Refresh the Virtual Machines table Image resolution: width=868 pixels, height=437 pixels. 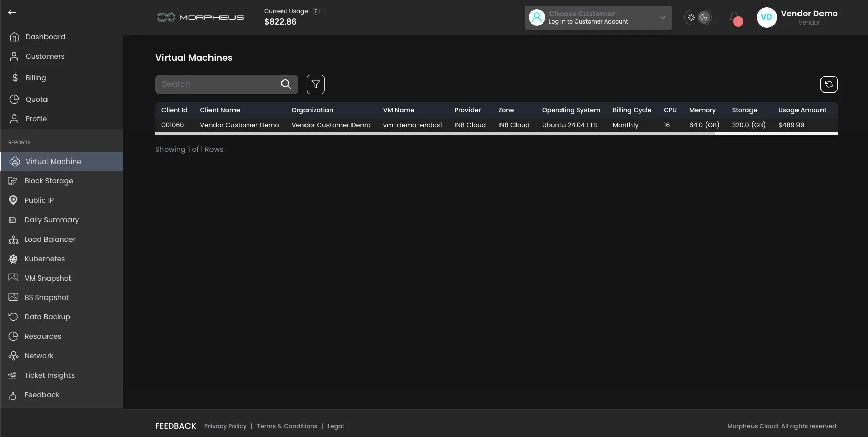tap(829, 84)
